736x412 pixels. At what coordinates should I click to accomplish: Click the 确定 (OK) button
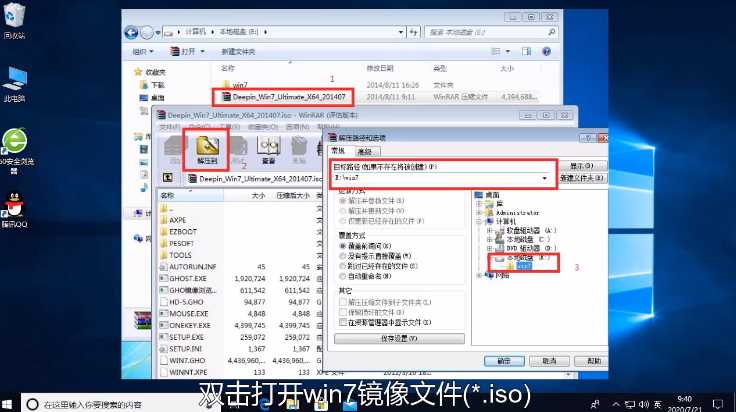click(x=504, y=361)
